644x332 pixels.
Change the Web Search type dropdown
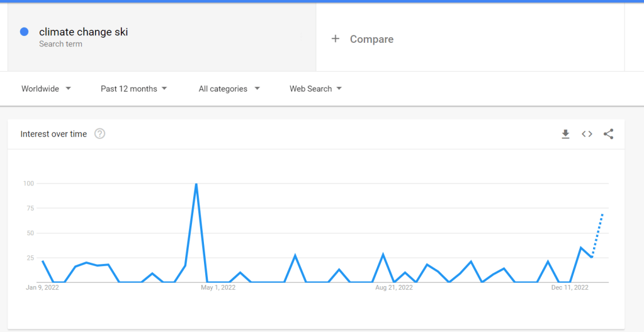coord(315,89)
